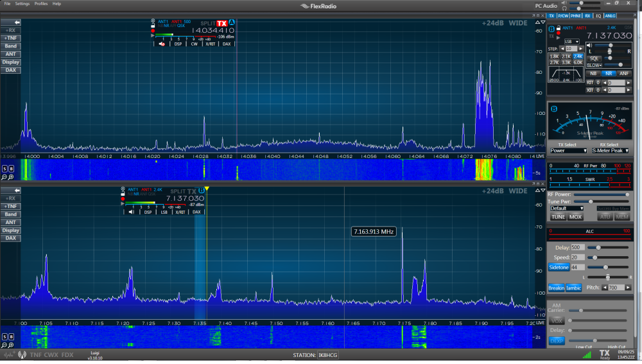Click the network signal bars in status bar

click(x=587, y=354)
